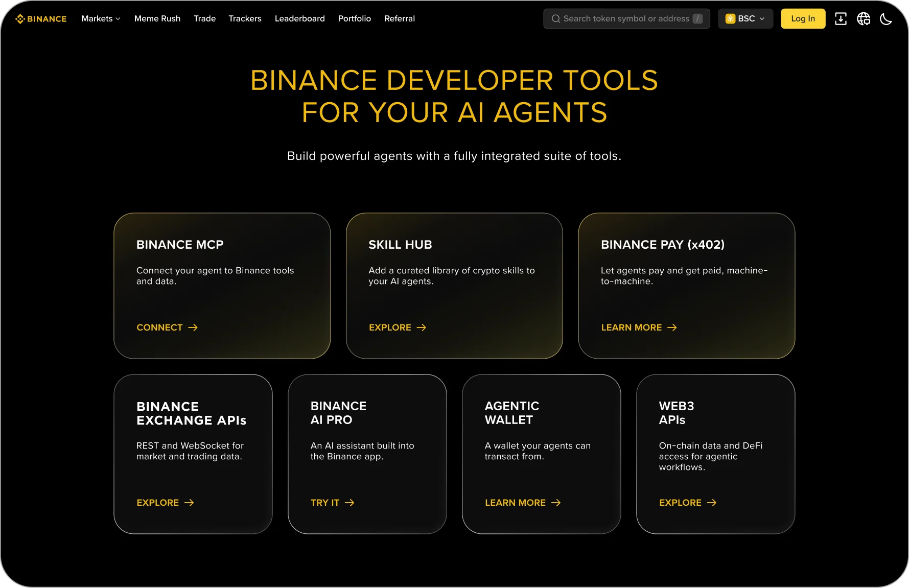
Task: Open the Trackers nav item
Action: 245,19
